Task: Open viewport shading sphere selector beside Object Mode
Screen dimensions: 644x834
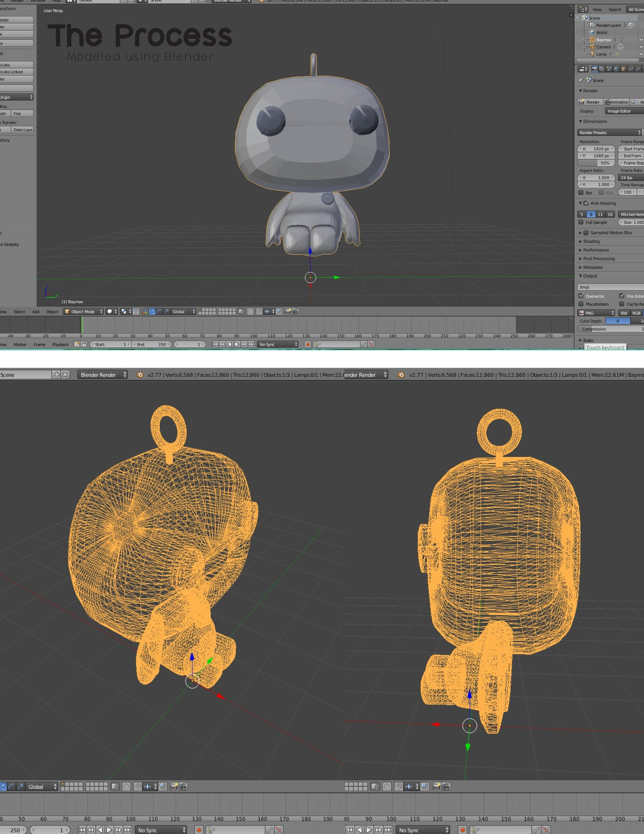Action: click(x=112, y=312)
